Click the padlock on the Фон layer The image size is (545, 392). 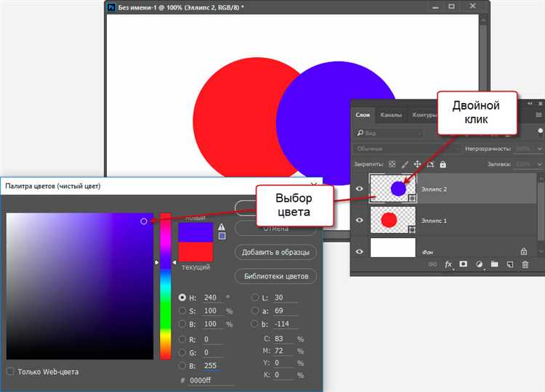(x=524, y=251)
